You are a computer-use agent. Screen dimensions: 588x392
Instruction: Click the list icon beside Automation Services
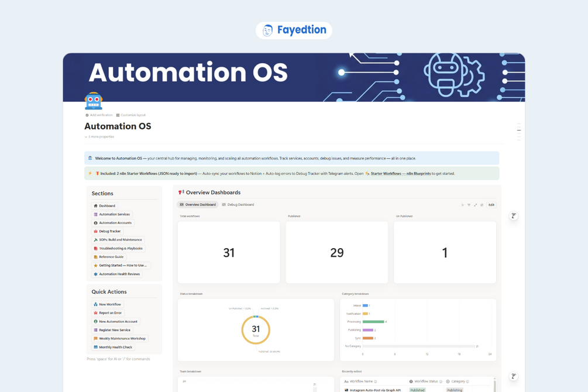pyautogui.click(x=95, y=214)
